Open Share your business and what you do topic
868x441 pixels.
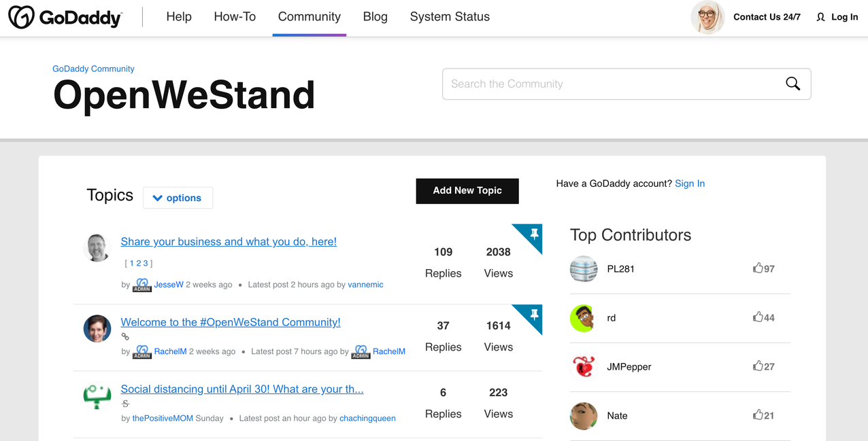[x=229, y=241]
